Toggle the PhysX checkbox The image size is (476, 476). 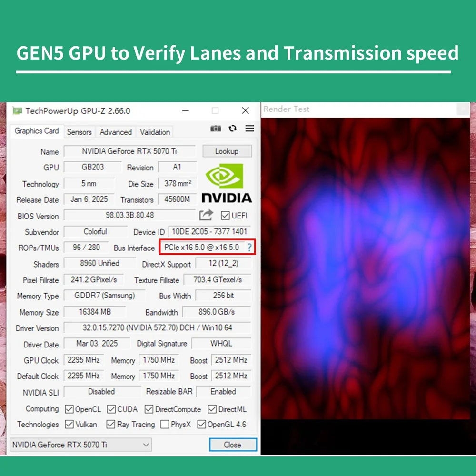[x=165, y=424]
